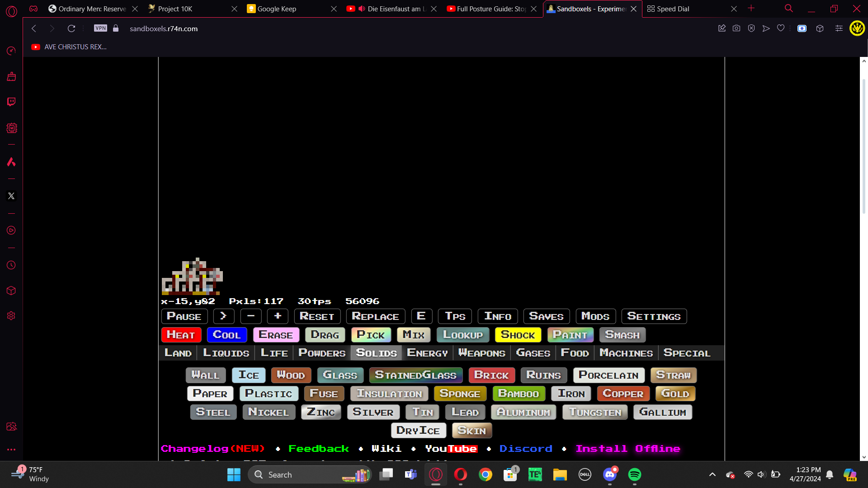868x488 pixels.
Task: Open the ellipsis menu at the sidebar bottom
Action: click(x=11, y=449)
